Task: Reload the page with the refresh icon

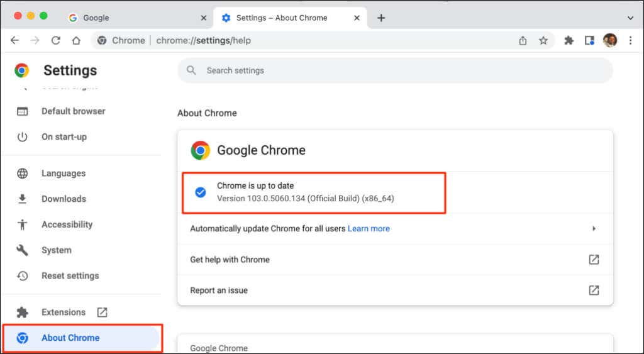Action: pos(55,40)
